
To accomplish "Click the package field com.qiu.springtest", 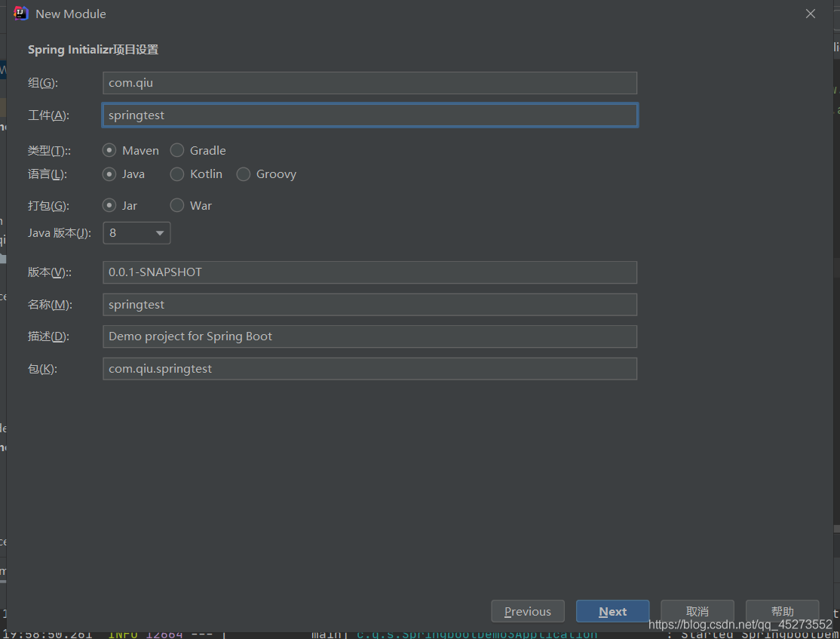I will (369, 369).
